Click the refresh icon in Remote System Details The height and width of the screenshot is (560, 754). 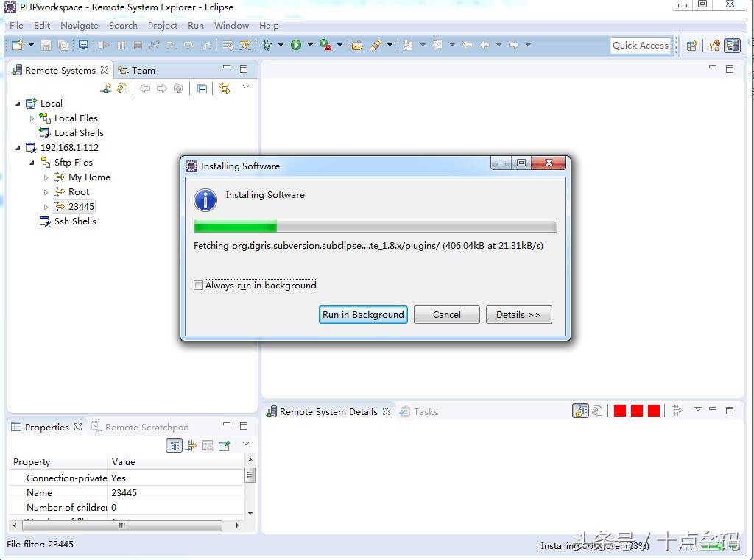pos(597,411)
